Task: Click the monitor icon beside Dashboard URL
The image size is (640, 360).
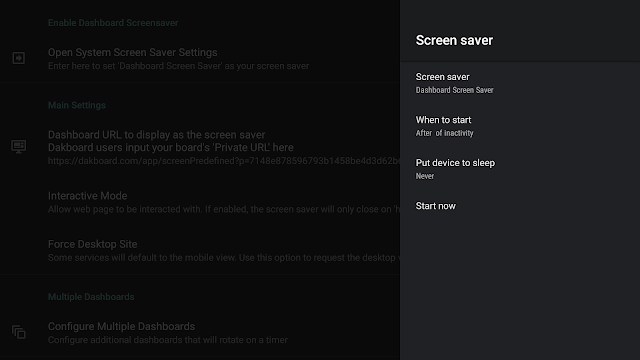Action: click(x=18, y=146)
